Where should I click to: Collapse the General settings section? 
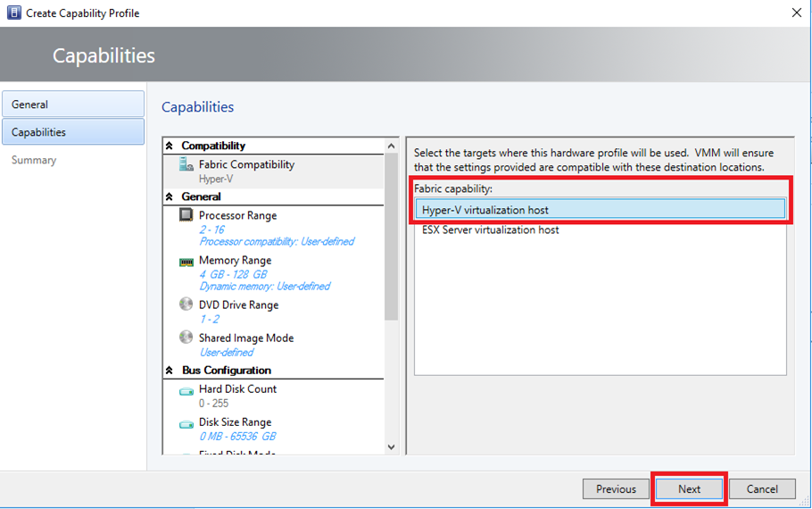170,196
